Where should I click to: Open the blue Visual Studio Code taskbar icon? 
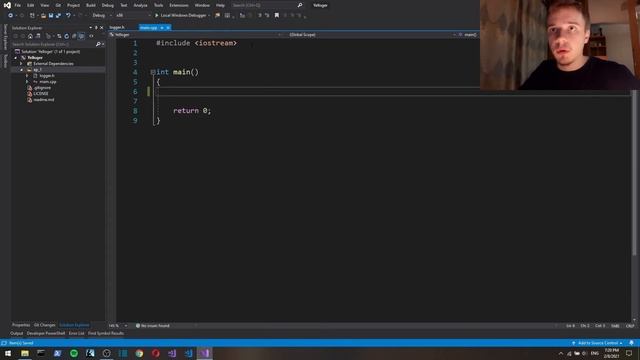click(188, 353)
